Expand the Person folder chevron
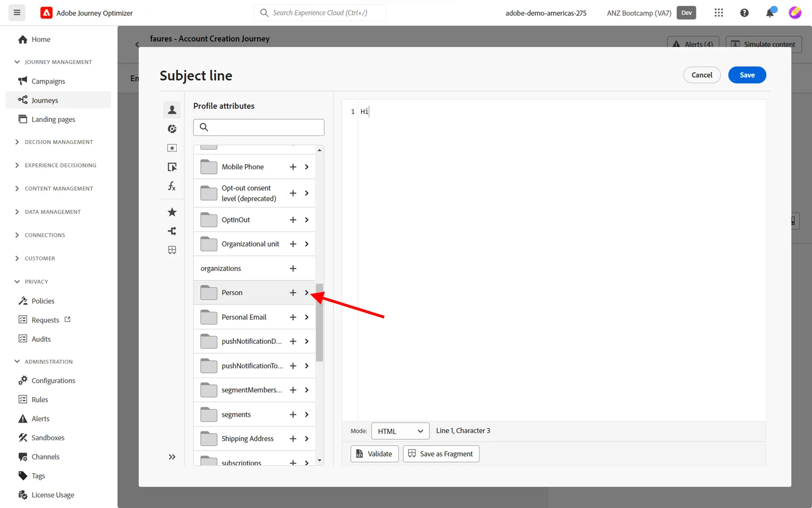 (x=307, y=293)
